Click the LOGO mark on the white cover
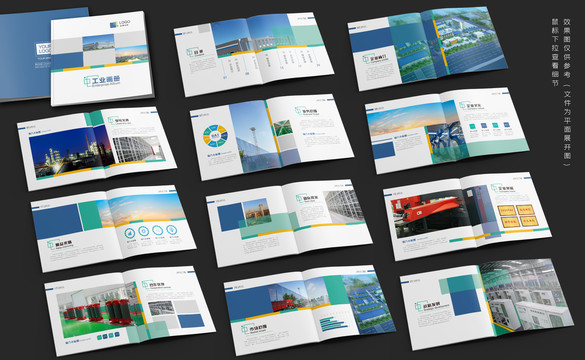This screenshot has height=360, width=585. point(121,24)
